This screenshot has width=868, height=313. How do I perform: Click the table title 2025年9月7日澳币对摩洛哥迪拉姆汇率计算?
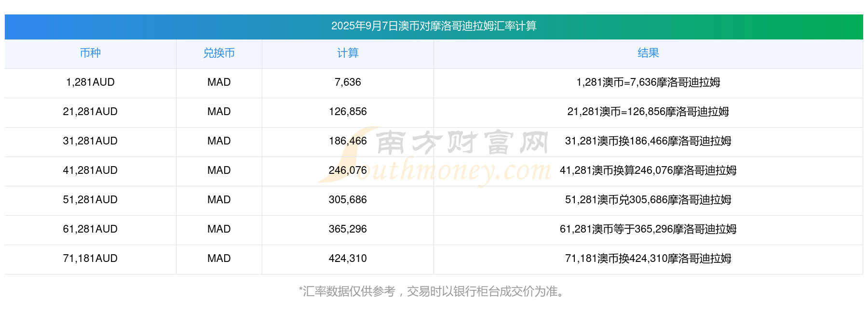click(x=434, y=26)
